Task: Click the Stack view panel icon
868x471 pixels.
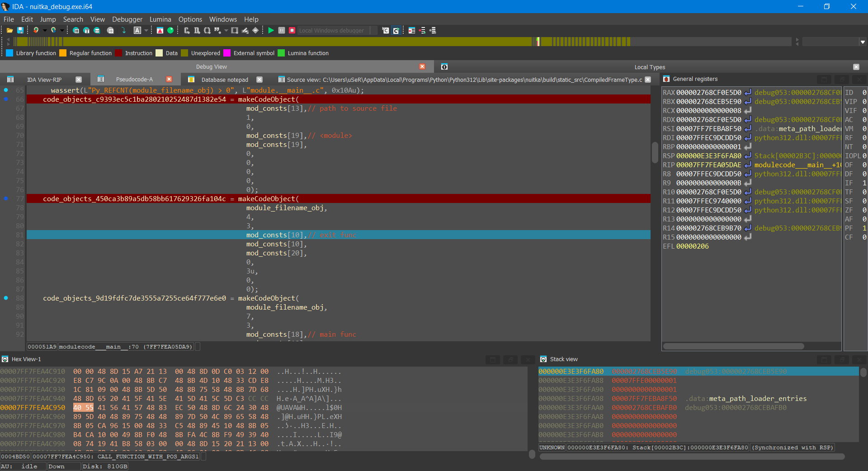Action: click(543, 359)
